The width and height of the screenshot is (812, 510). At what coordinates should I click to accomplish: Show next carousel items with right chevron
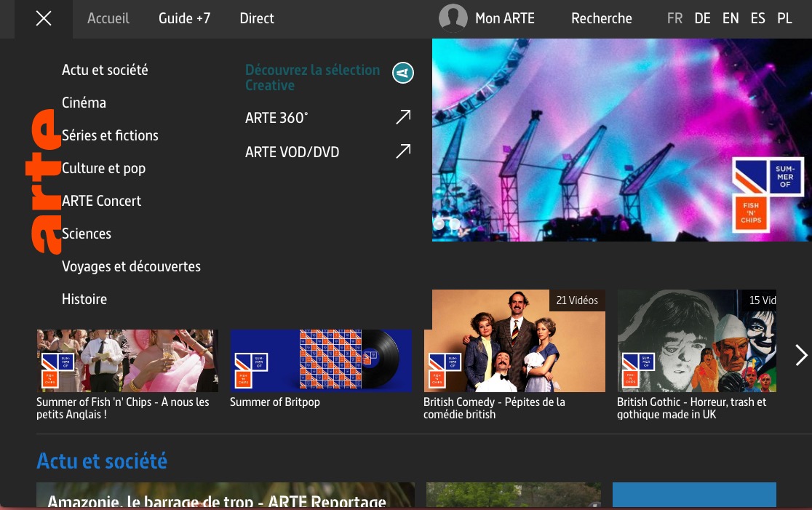(801, 355)
